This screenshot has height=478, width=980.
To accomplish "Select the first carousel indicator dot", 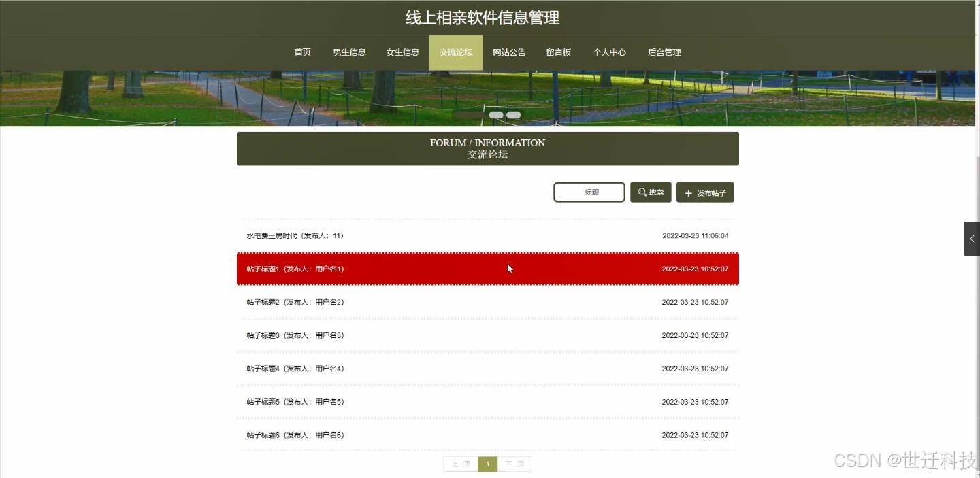I will click(x=496, y=115).
